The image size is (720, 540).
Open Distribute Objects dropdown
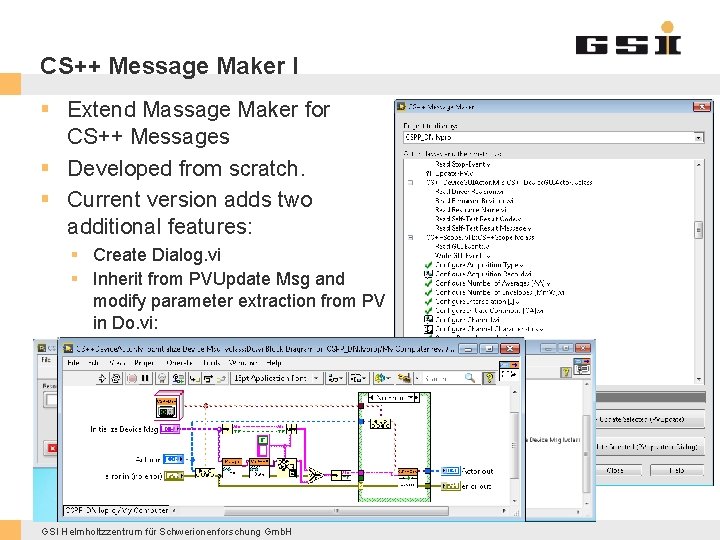[x=359, y=378]
